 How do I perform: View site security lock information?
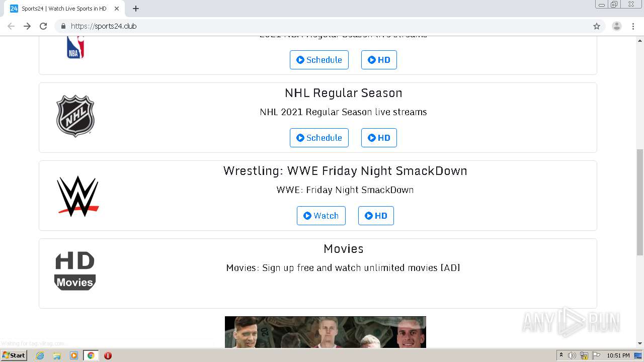pyautogui.click(x=63, y=26)
